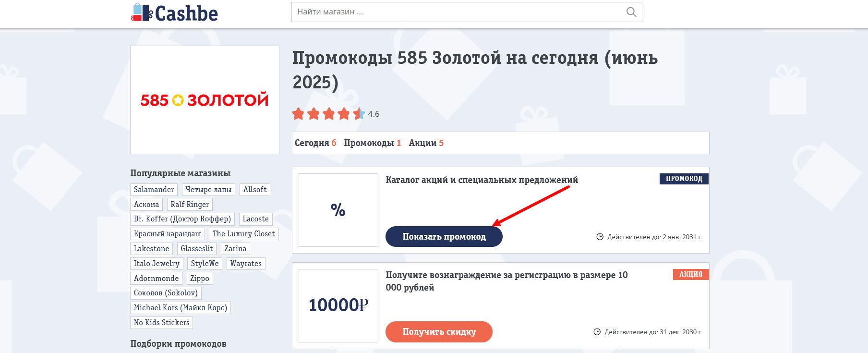Switch to the Сегодня 6 tab
The height and width of the screenshot is (353, 868).
pyautogui.click(x=315, y=143)
